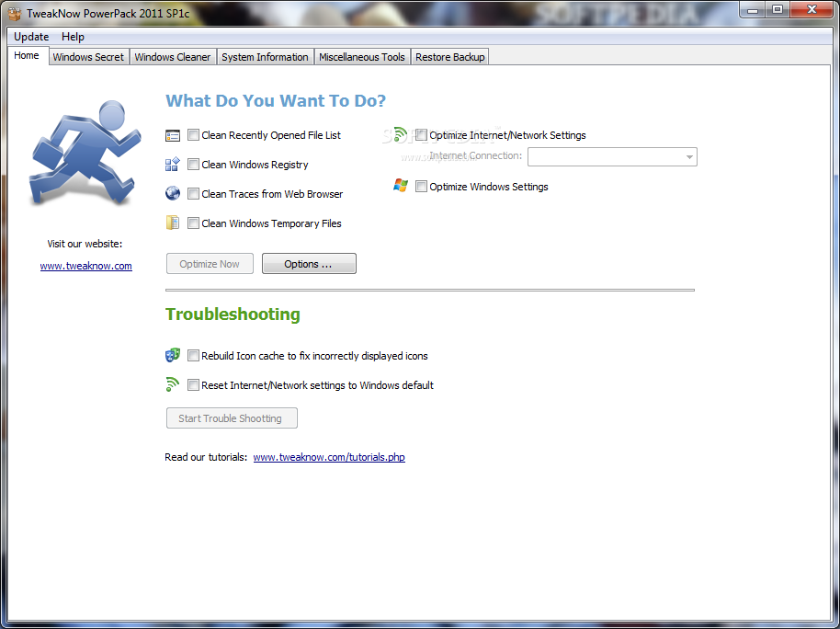
Task: Tick Rebuild Icon cache checkbox
Action: [x=193, y=356]
